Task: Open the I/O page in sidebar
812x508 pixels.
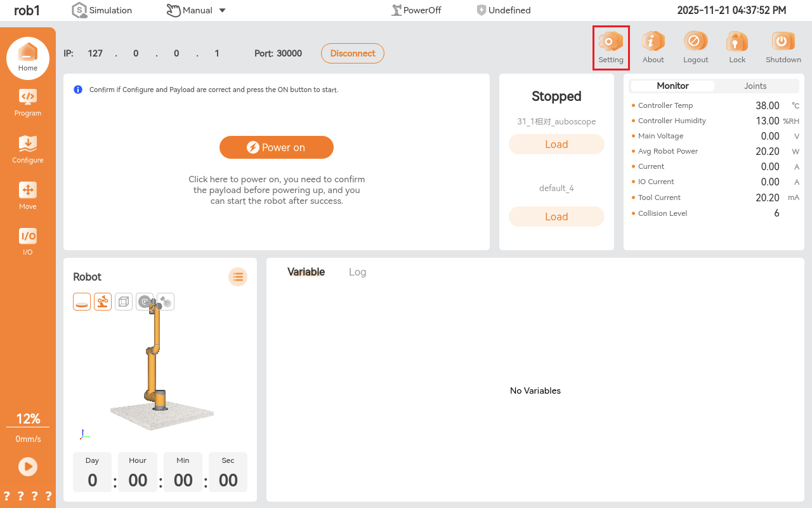Action: pos(28,241)
